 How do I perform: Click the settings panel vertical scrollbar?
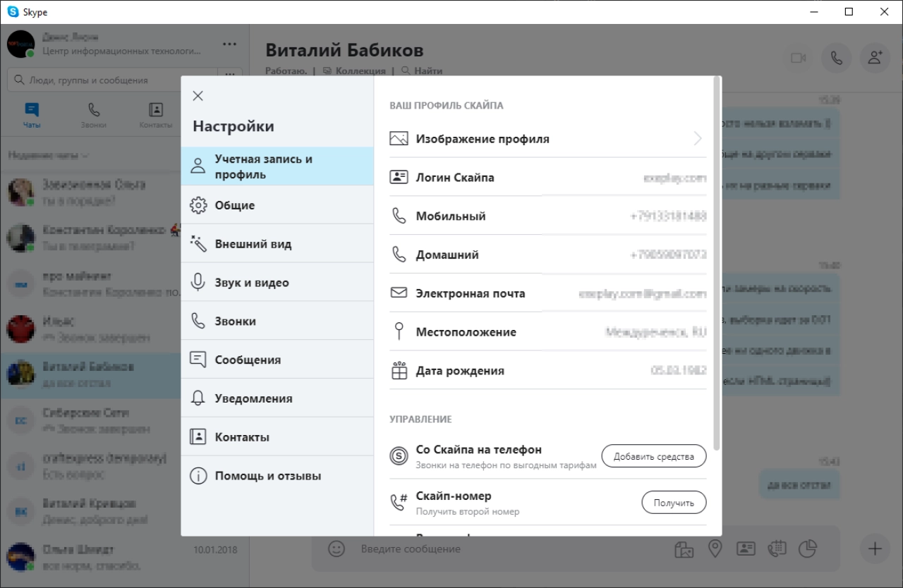tap(717, 264)
